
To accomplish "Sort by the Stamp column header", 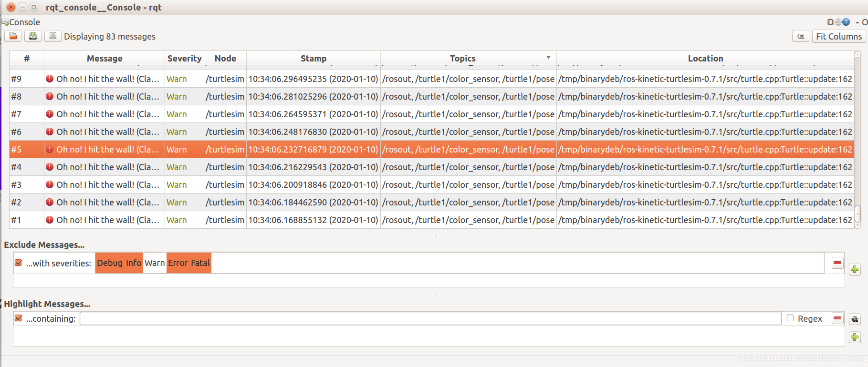I will pyautogui.click(x=314, y=58).
